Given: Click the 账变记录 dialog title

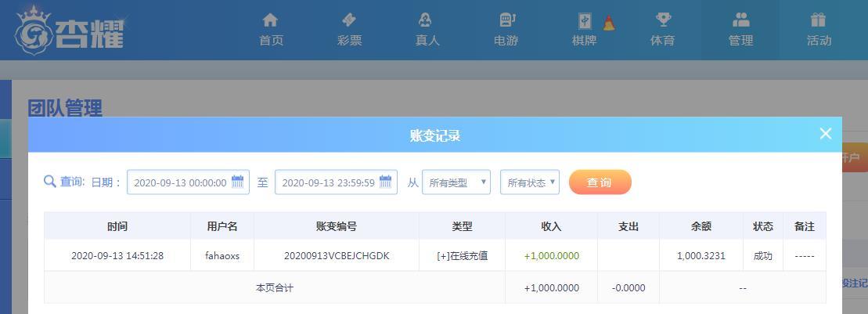Looking at the screenshot, I should pos(435,135).
